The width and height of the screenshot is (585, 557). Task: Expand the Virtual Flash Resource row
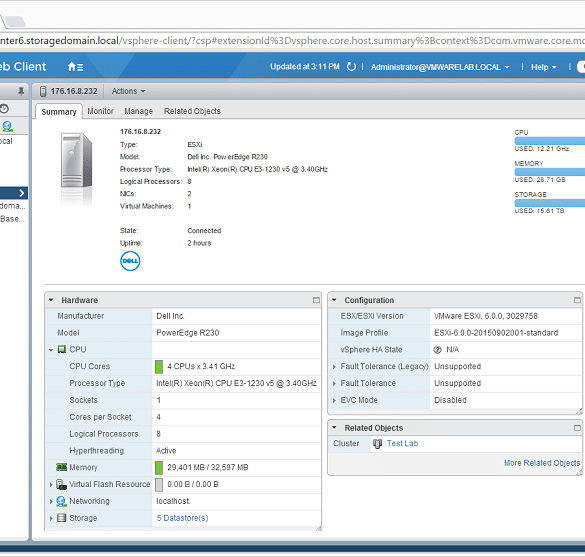[x=51, y=484]
